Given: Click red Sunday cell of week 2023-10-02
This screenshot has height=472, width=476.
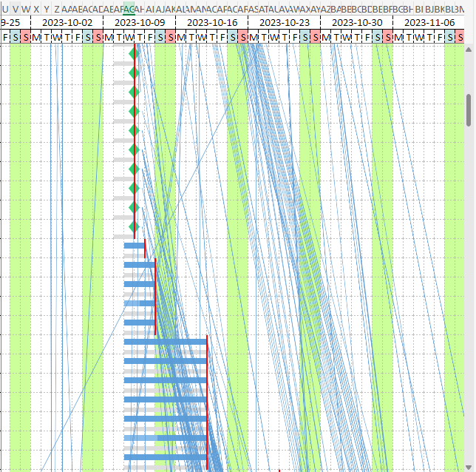Looking at the screenshot, I should pyautogui.click(x=98, y=38).
